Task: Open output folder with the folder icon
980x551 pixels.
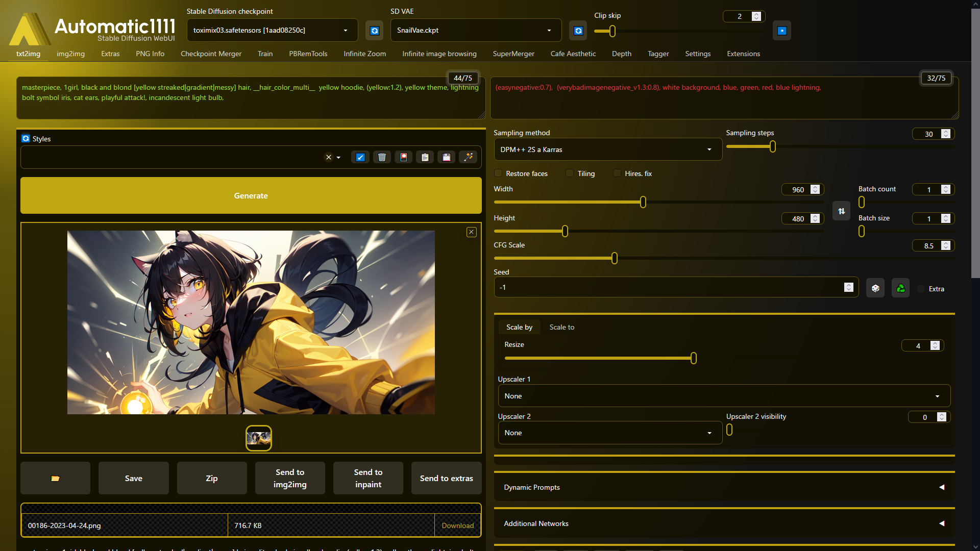Action: tap(55, 478)
